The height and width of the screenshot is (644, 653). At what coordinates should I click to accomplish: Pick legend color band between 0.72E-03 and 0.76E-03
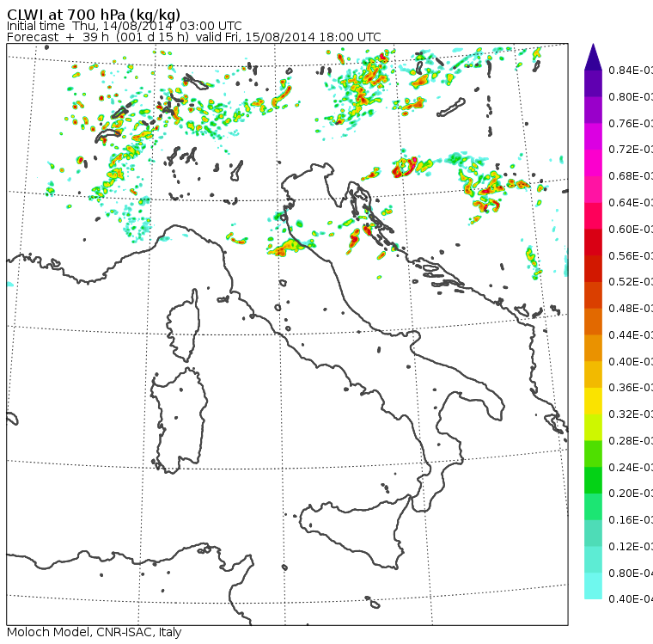593,137
